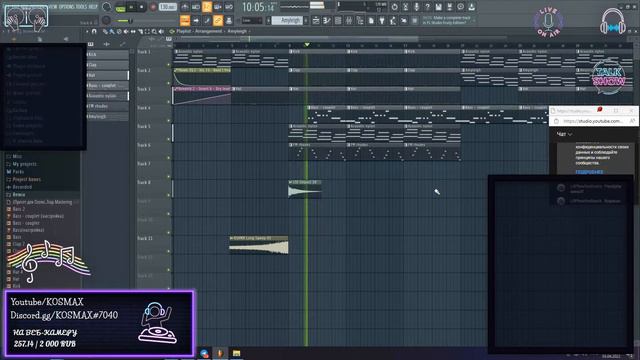Open the mixer view icon
Screen dimensions: 640x360
click(349, 20)
